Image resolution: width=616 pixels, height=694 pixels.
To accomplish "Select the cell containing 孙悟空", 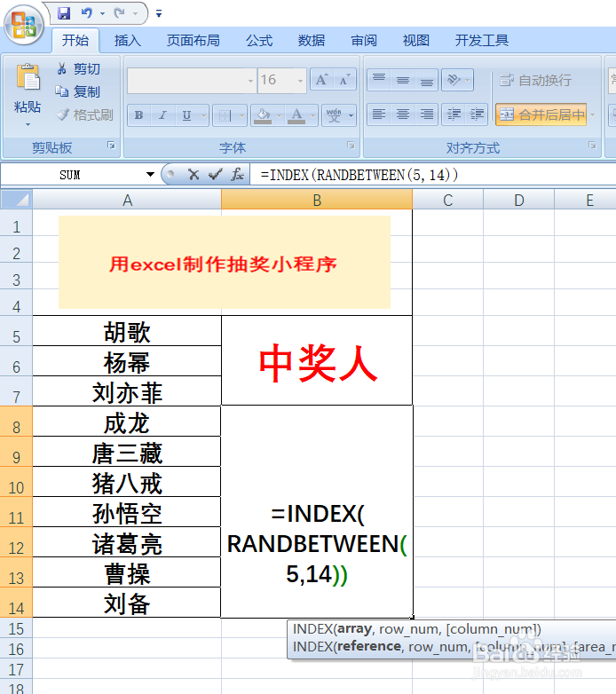I will point(127,513).
